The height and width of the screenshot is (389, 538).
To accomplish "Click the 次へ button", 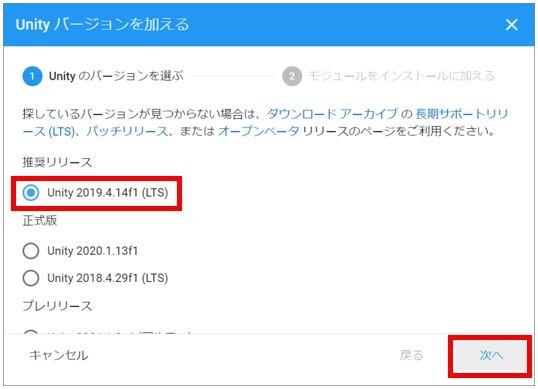I will click(x=490, y=356).
